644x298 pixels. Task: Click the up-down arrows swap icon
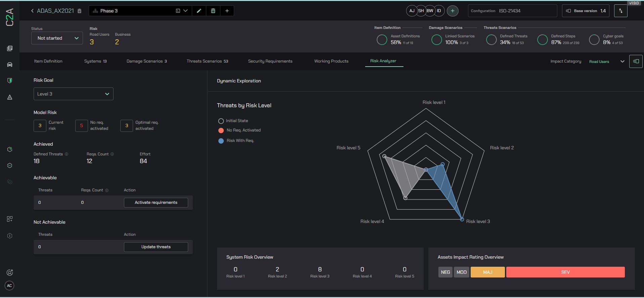coord(620,11)
